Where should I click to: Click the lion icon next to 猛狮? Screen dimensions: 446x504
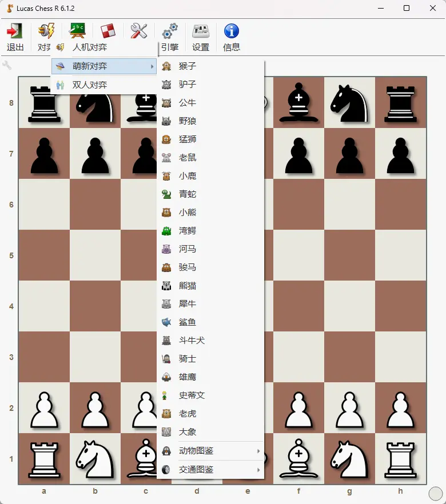pos(166,139)
